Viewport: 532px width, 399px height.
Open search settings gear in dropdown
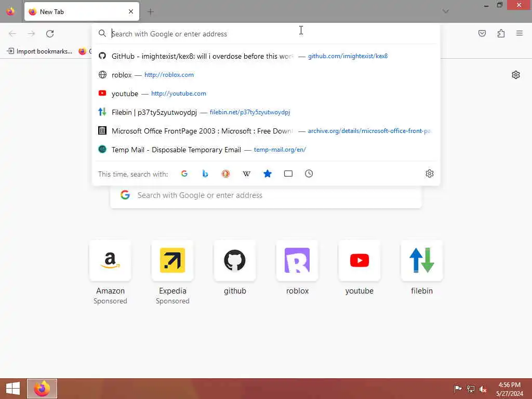tap(430, 174)
